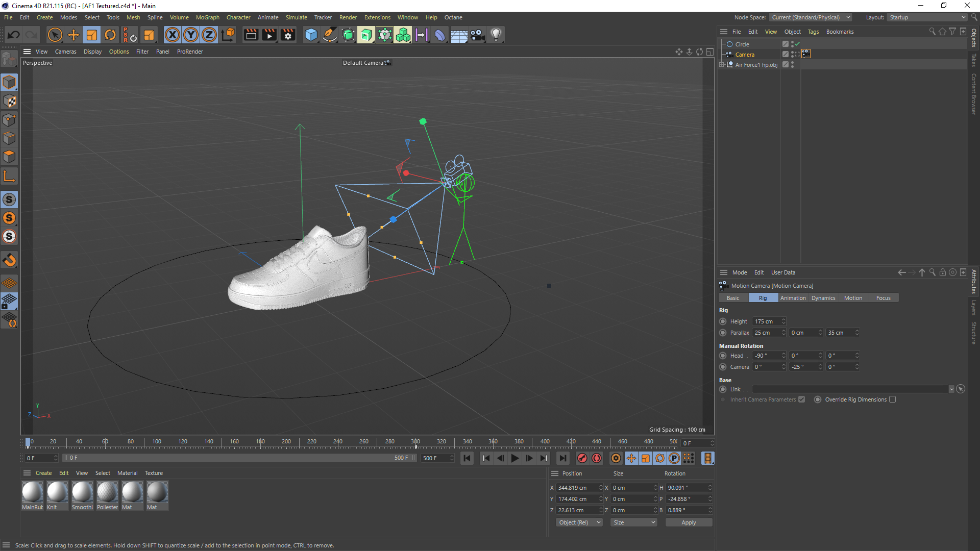Enable Axis mode L icon

[x=9, y=176]
